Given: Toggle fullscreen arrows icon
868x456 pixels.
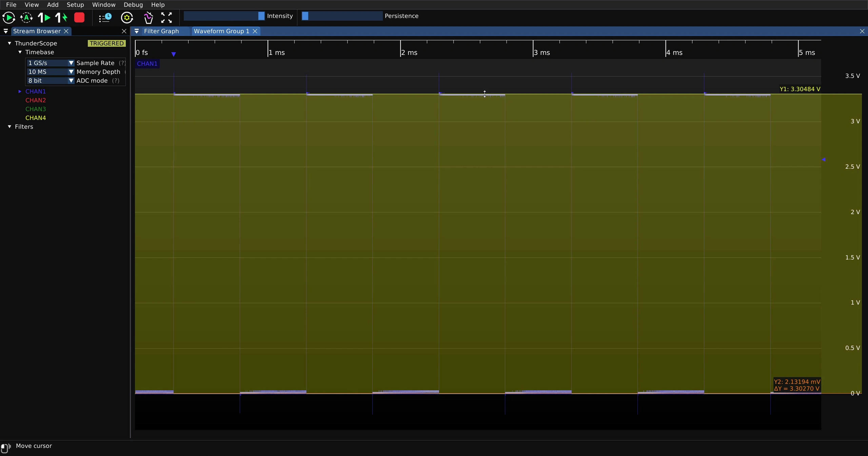Looking at the screenshot, I should coord(166,18).
